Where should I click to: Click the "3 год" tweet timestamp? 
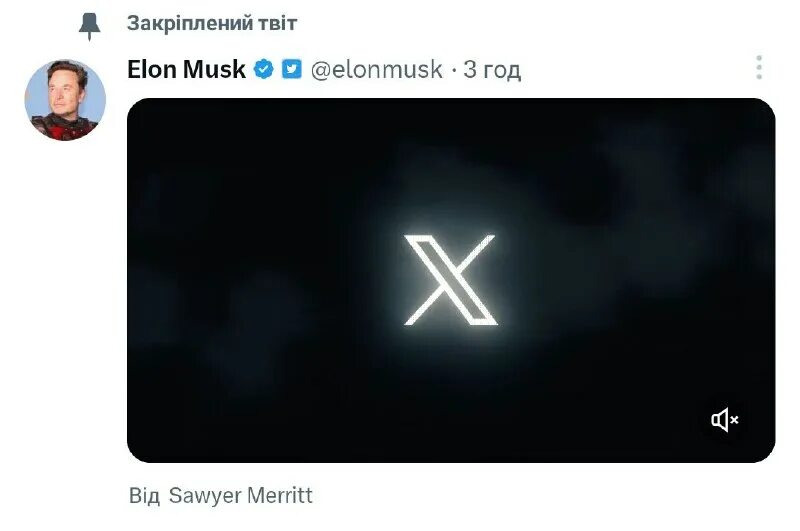click(492, 70)
